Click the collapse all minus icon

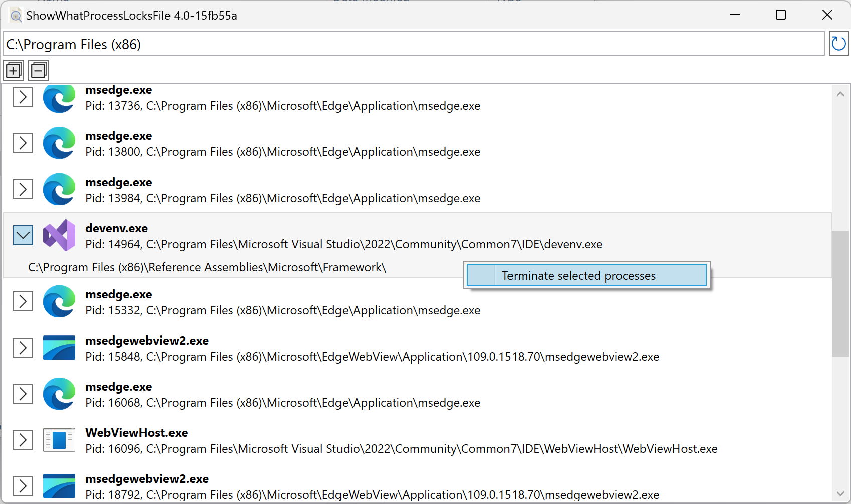pos(38,70)
